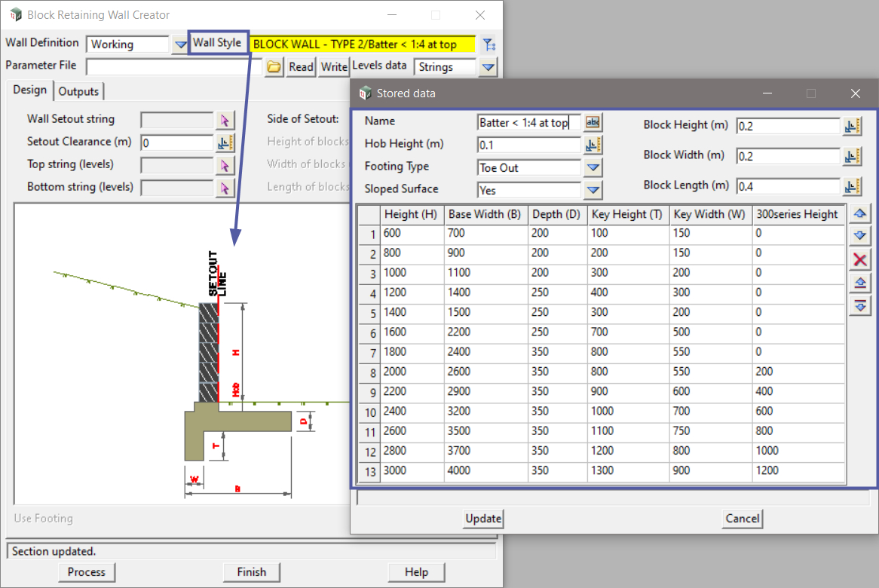
Task: Click the Setout Clearance measure icon
Action: tap(225, 142)
